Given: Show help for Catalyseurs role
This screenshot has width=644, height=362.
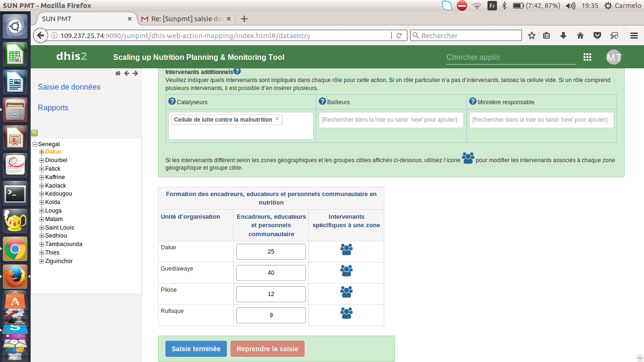Looking at the screenshot, I should [x=172, y=101].
